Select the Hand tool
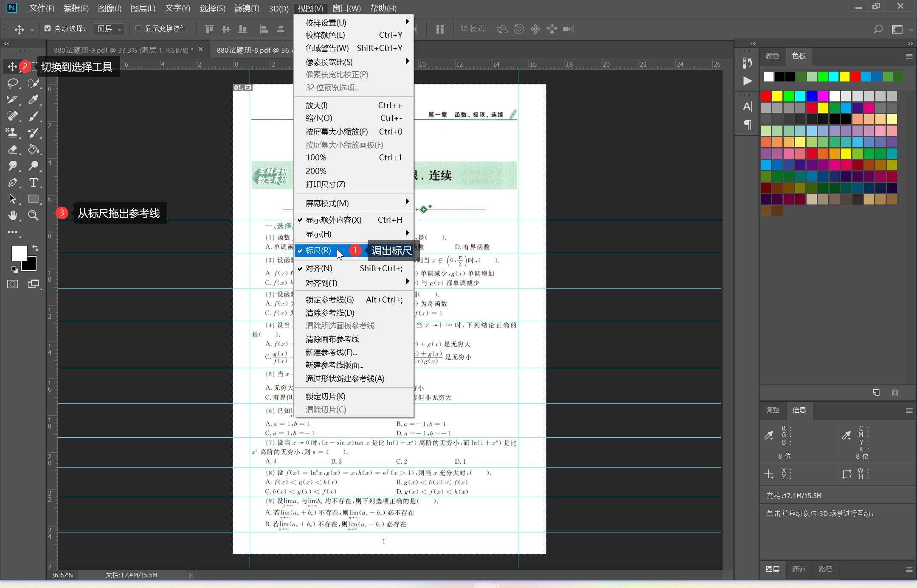The height and width of the screenshot is (588, 917). (x=13, y=216)
